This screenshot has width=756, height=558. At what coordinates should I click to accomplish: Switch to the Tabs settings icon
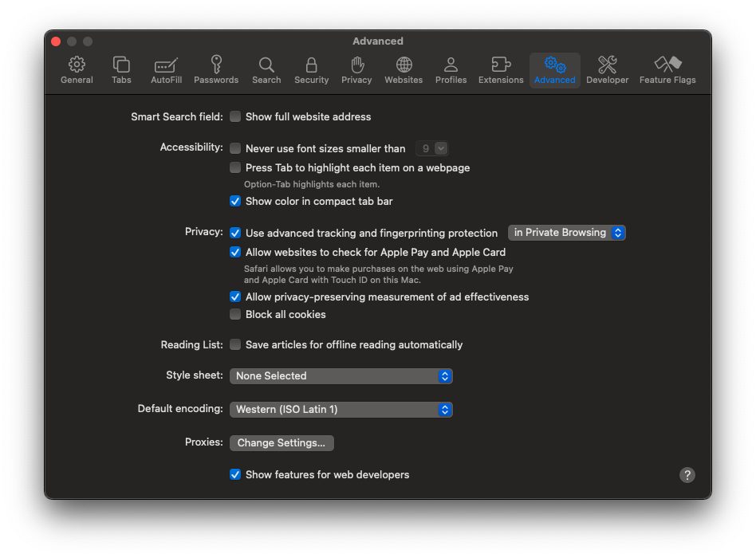click(x=121, y=70)
